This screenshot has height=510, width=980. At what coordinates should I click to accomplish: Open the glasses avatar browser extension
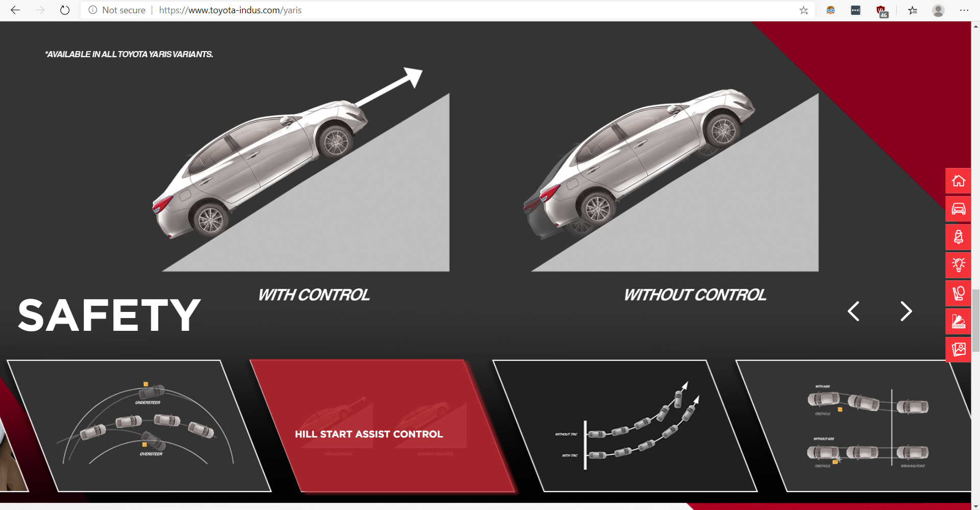[830, 10]
